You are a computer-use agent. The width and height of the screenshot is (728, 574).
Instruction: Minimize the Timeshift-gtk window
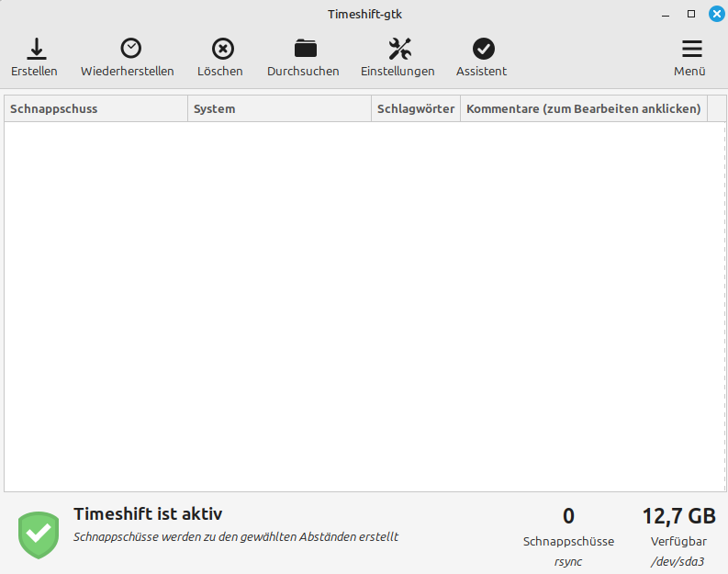pos(666,15)
